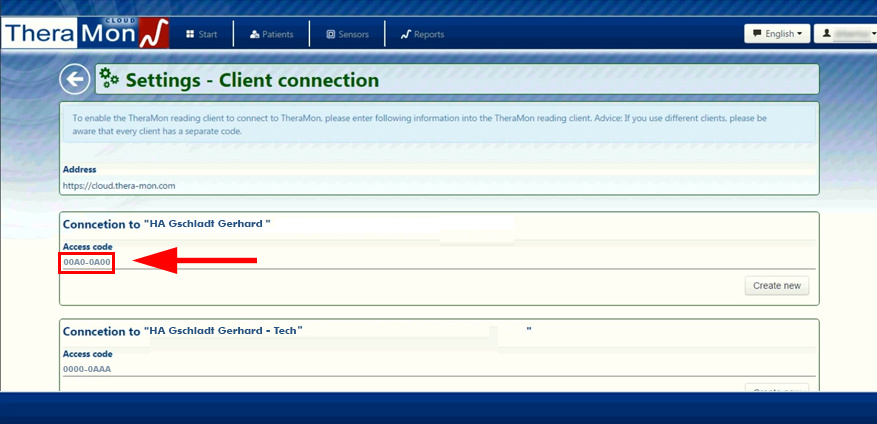Image resolution: width=877 pixels, height=424 pixels.
Task: Go back using the circled arrow
Action: [74, 79]
